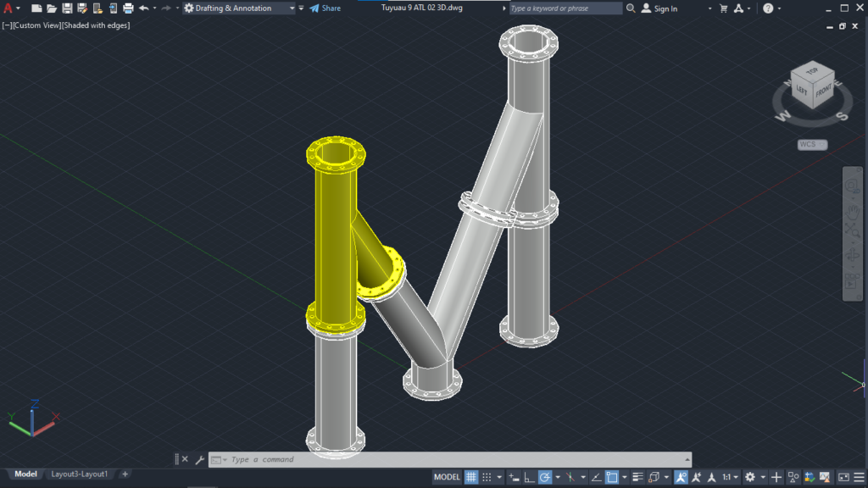Viewport: 868px width, 488px height.
Task: Expand the Redo history dropdown arrow
Action: tap(177, 8)
